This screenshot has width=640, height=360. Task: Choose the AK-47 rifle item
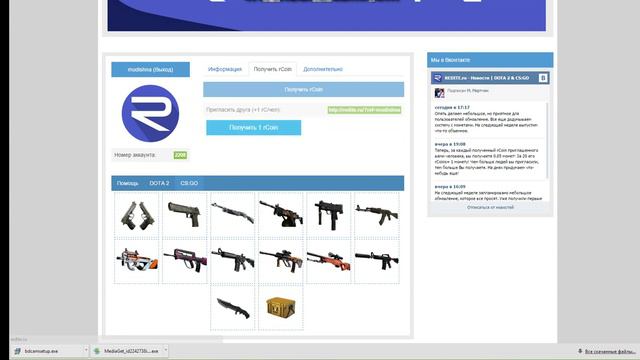click(x=377, y=215)
